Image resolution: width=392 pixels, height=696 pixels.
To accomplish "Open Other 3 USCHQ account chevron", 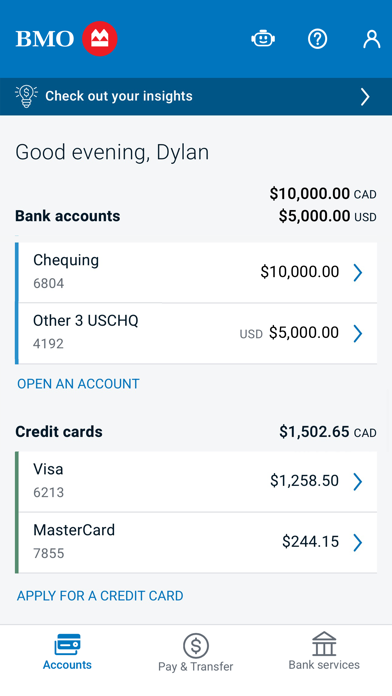I will coord(358,333).
